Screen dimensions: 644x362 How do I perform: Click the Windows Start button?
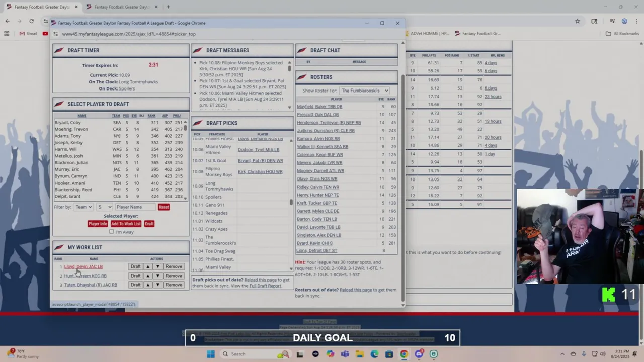211,354
